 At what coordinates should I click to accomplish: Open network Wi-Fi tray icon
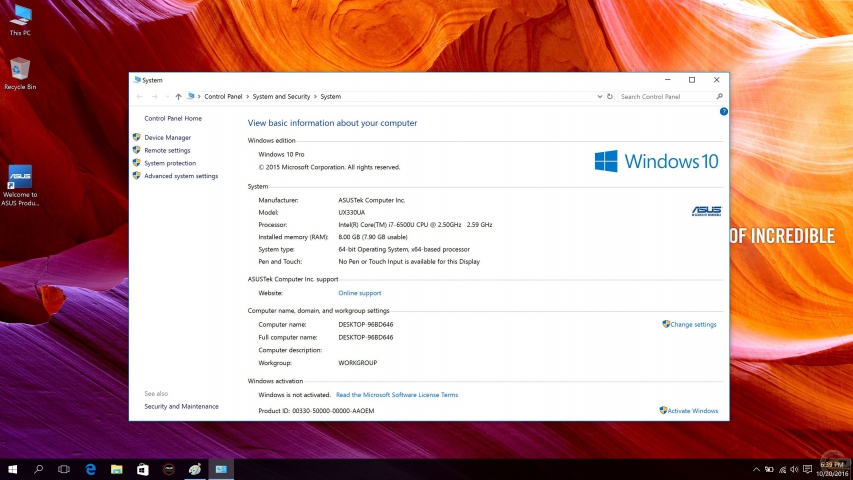coord(782,470)
